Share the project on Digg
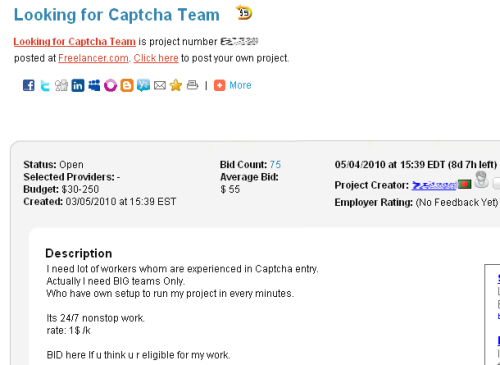This screenshot has height=365, width=500. (61, 85)
